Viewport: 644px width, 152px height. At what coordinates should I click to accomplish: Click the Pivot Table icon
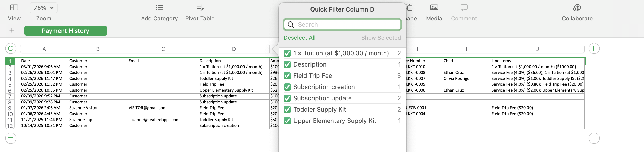(x=200, y=8)
